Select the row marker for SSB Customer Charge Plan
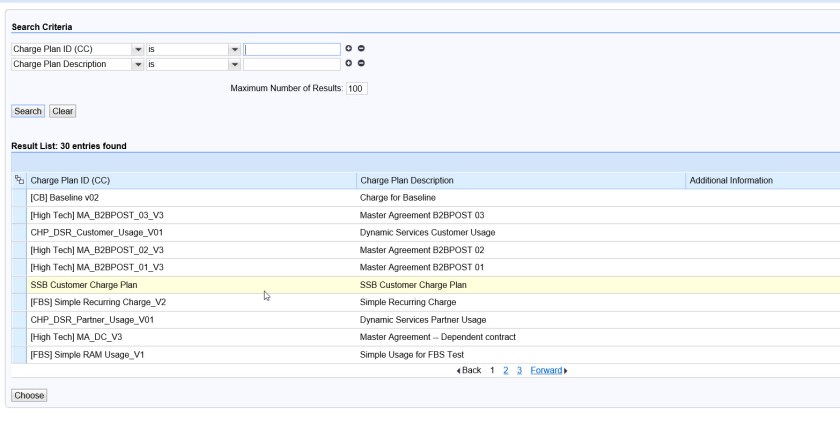840x422 pixels. [19, 285]
